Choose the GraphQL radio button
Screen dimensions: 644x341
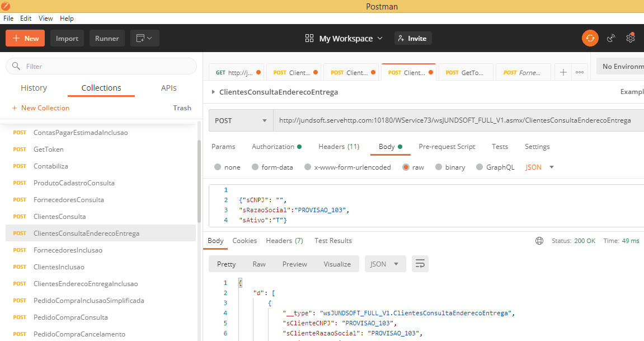(x=480, y=167)
